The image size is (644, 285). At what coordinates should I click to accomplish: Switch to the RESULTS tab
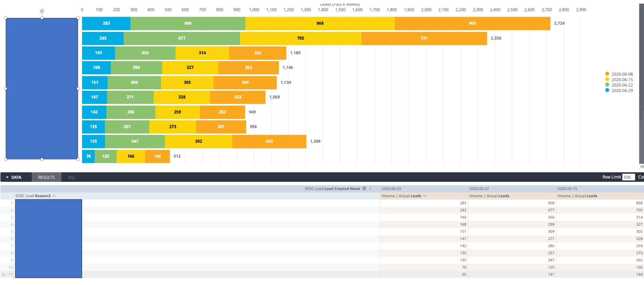(x=46, y=178)
